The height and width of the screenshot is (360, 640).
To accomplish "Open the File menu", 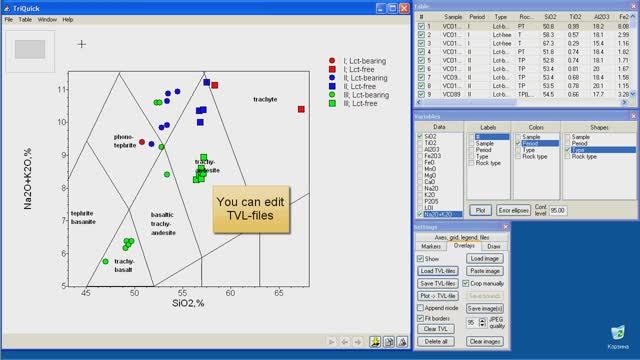I will 9,19.
